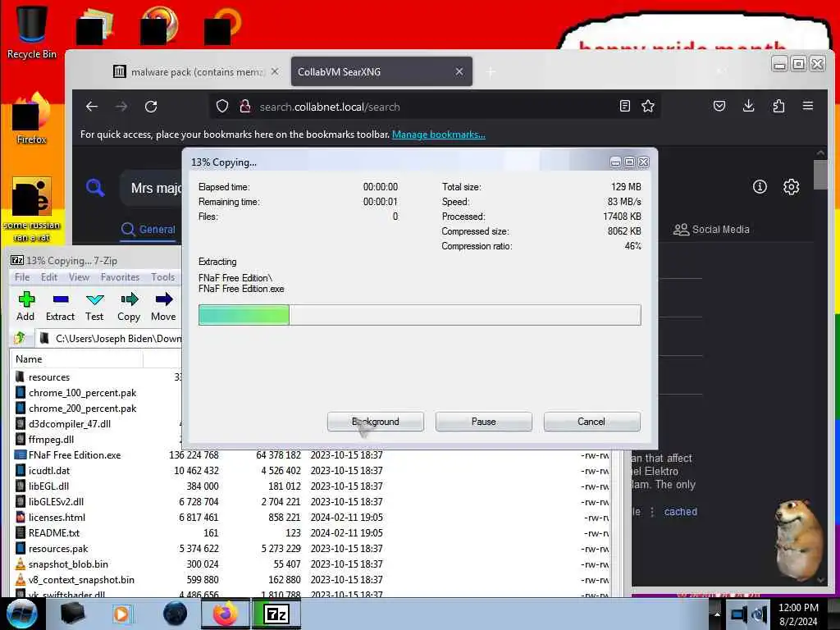
Task: Close the CollabVM SearXNG tab
Action: pyautogui.click(x=459, y=71)
